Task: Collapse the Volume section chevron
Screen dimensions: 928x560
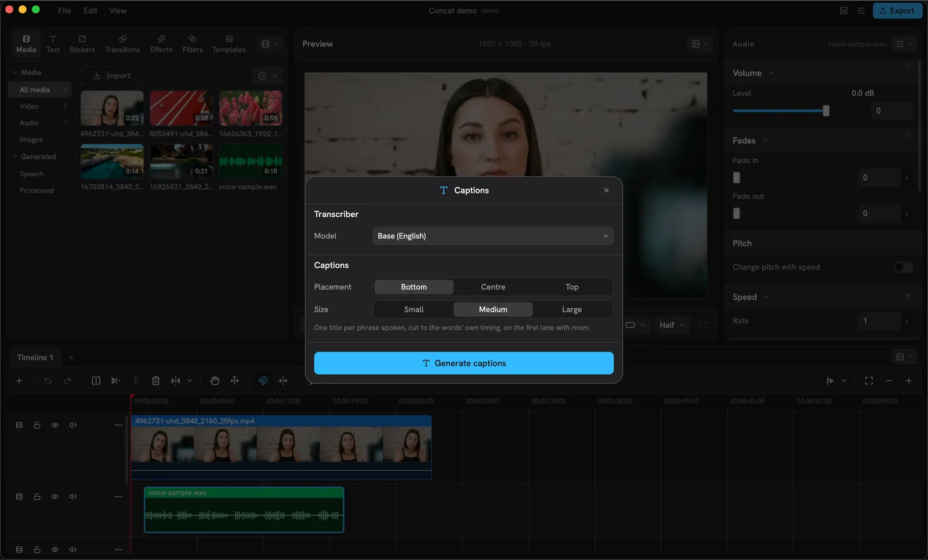Action: coord(771,73)
